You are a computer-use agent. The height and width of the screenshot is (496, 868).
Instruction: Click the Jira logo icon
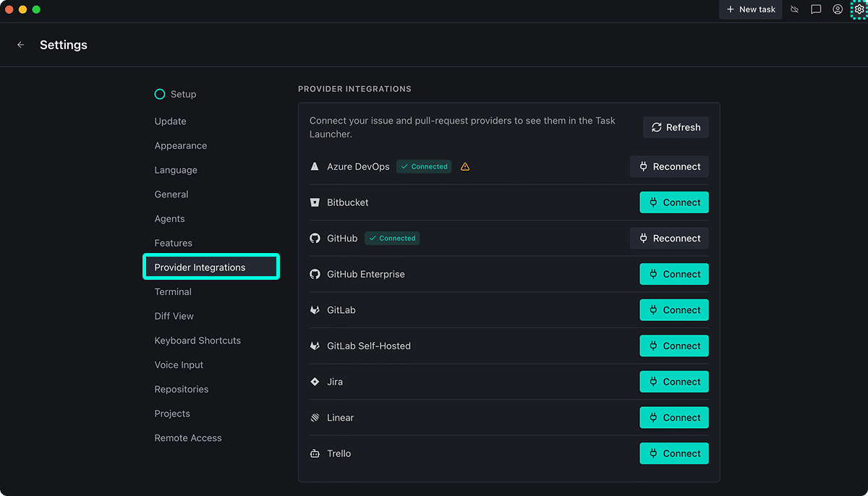click(x=315, y=382)
